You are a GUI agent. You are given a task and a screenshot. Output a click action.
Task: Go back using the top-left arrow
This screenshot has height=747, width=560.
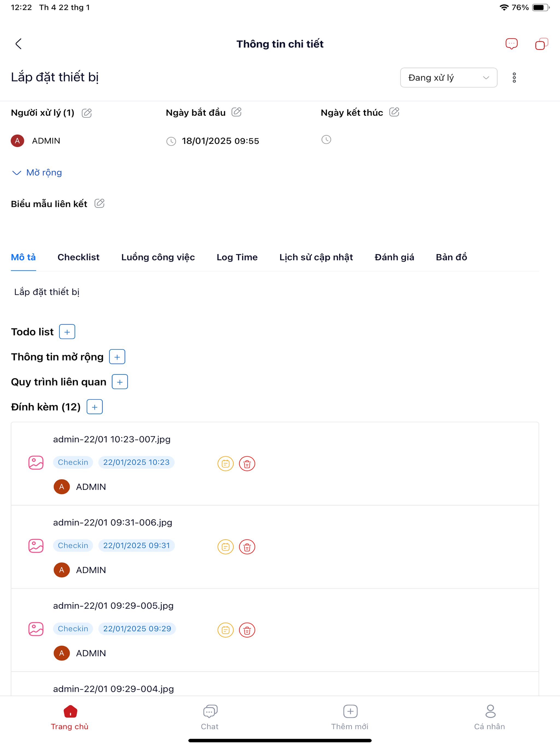(x=19, y=44)
